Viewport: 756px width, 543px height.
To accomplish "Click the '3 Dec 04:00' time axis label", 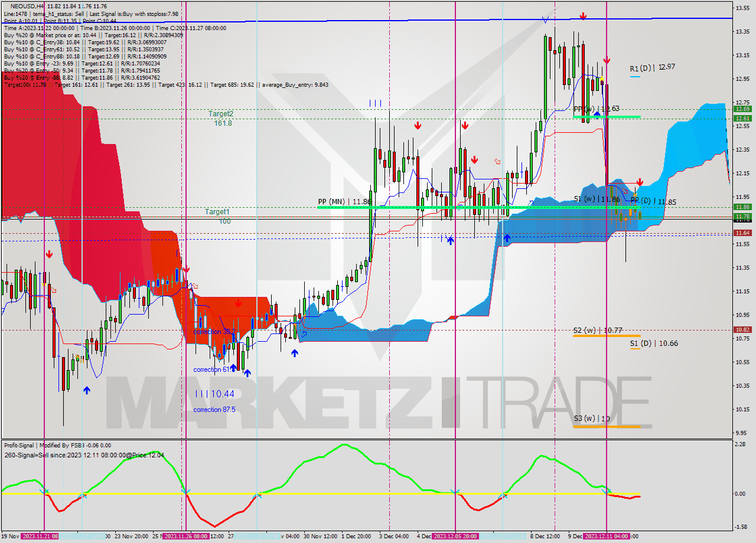I will (x=393, y=537).
